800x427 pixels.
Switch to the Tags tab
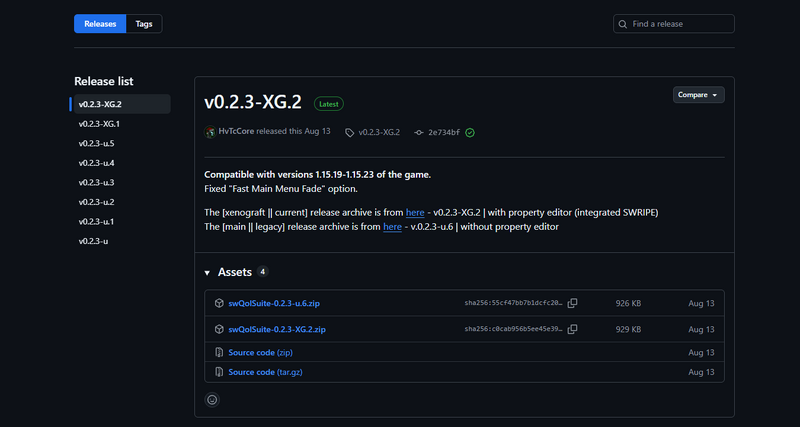(x=144, y=24)
